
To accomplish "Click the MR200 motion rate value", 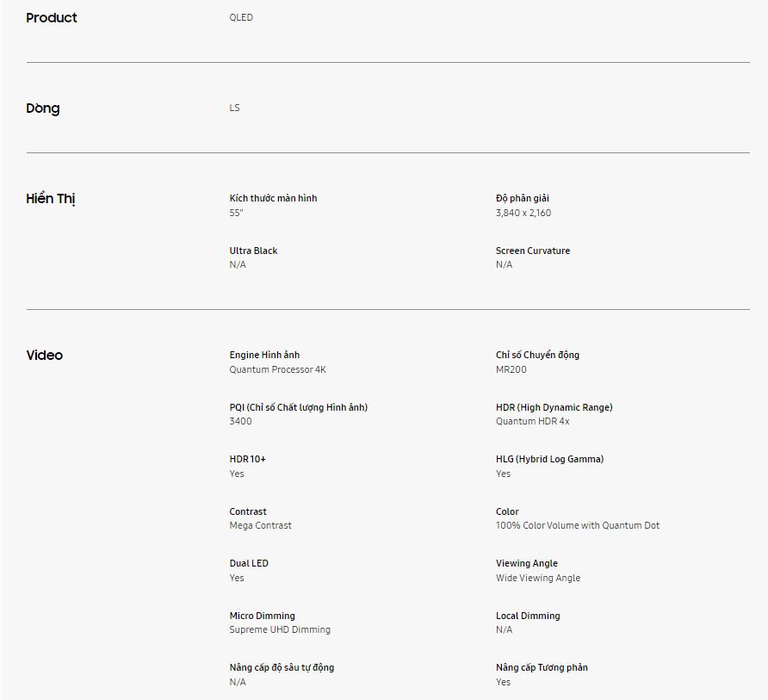I will point(511,369).
